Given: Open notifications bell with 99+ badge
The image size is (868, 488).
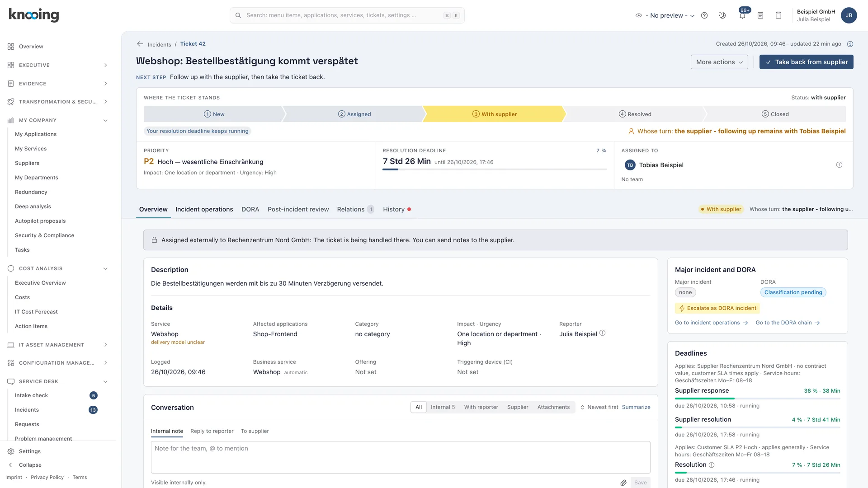Looking at the screenshot, I should pyautogui.click(x=742, y=15).
